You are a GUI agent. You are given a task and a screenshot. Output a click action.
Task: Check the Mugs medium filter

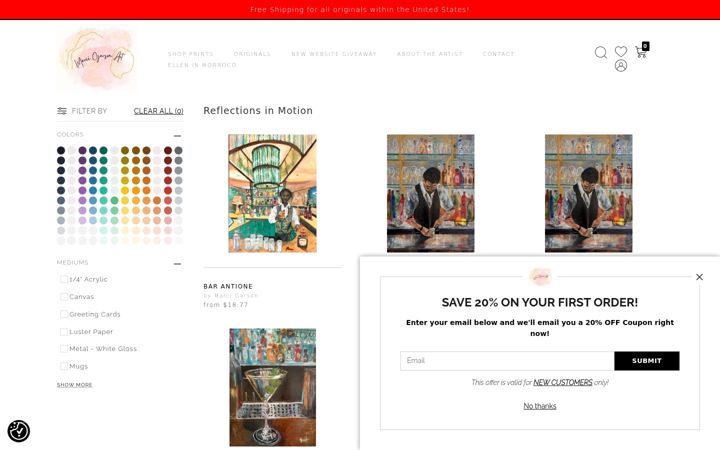point(64,366)
